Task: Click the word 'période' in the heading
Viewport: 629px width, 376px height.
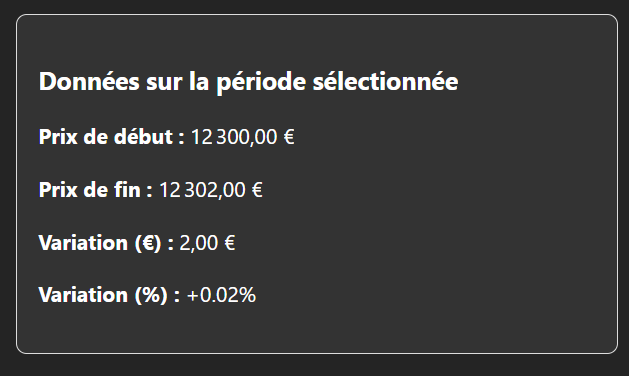Action: click(262, 83)
